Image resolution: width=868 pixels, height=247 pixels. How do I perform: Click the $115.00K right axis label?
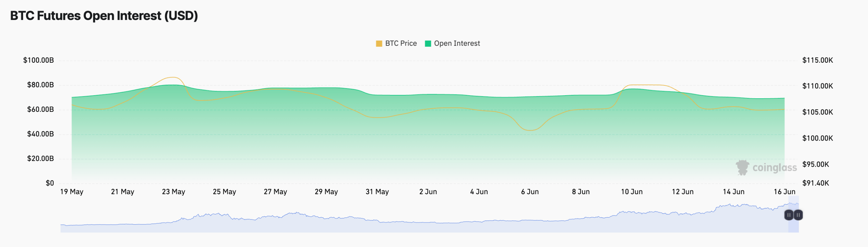(x=817, y=60)
